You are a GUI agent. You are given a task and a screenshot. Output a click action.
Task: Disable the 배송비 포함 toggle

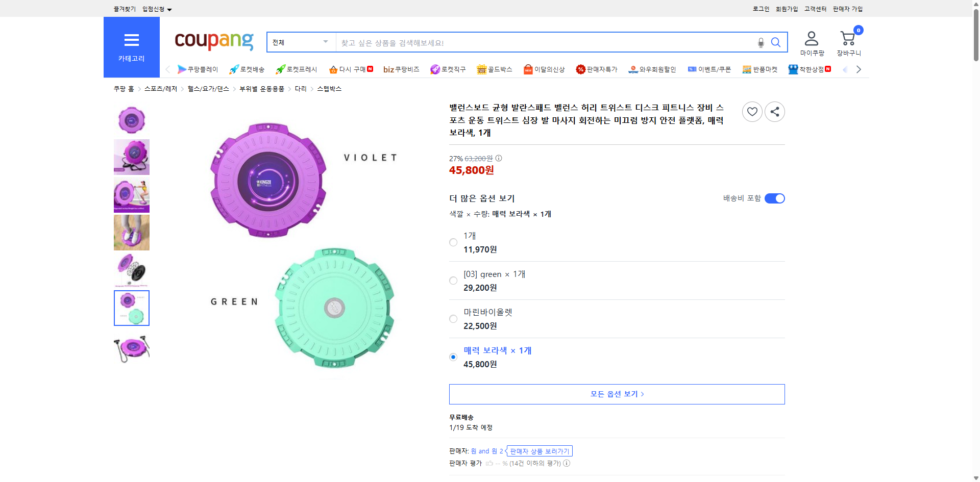click(775, 198)
